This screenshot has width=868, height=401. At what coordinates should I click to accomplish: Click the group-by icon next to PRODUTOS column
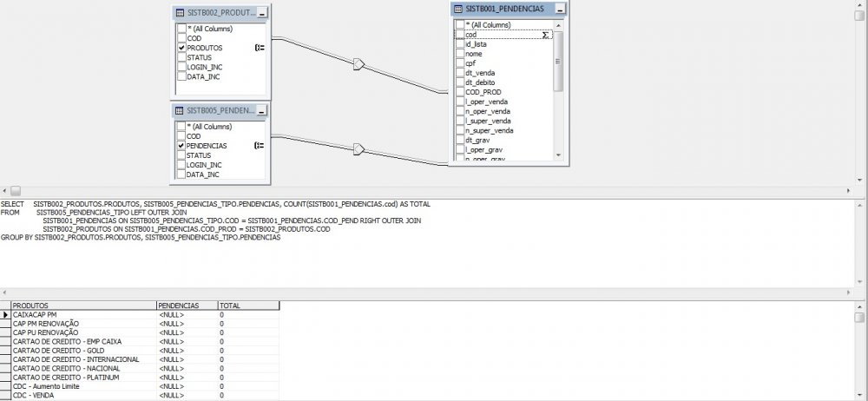(x=260, y=48)
